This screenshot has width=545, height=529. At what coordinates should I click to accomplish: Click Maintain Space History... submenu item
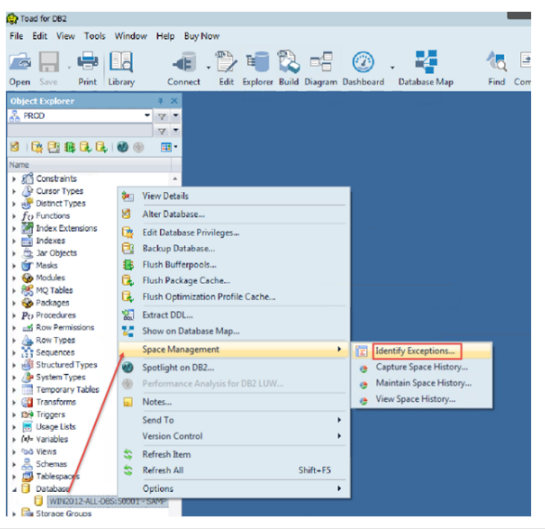pos(422,383)
